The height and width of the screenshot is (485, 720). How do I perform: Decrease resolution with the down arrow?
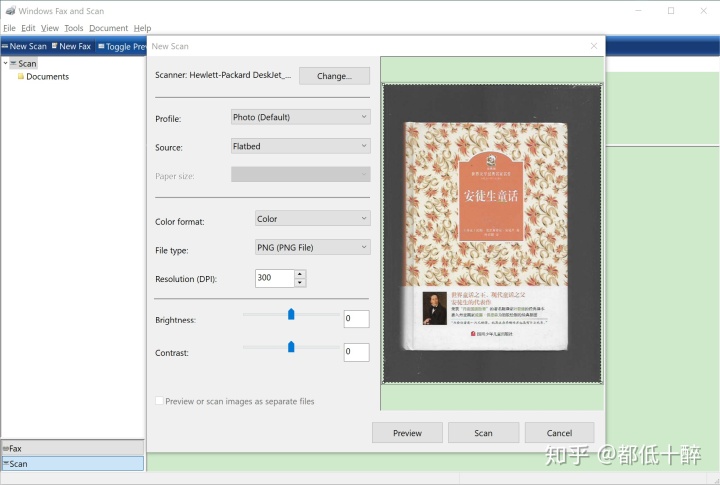(x=300, y=282)
